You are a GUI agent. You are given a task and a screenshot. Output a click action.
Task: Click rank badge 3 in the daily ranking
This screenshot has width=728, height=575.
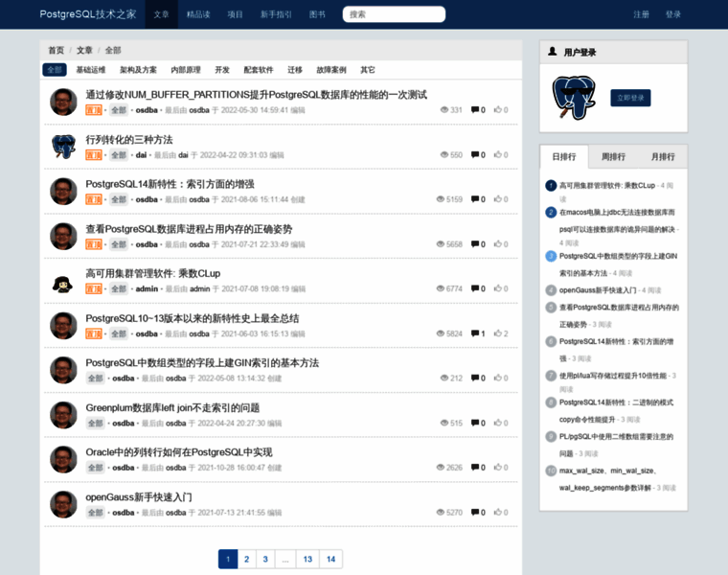[x=551, y=256]
